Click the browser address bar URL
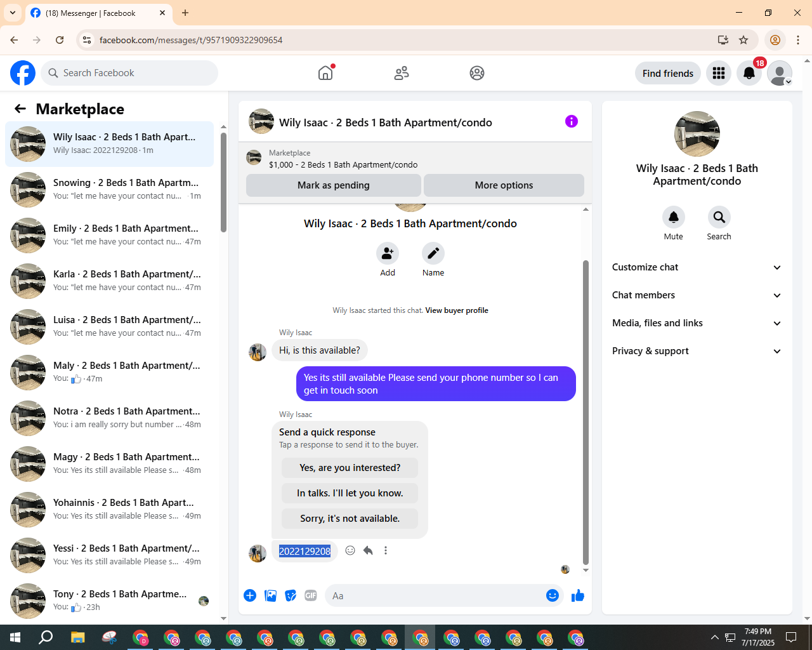 [191, 40]
